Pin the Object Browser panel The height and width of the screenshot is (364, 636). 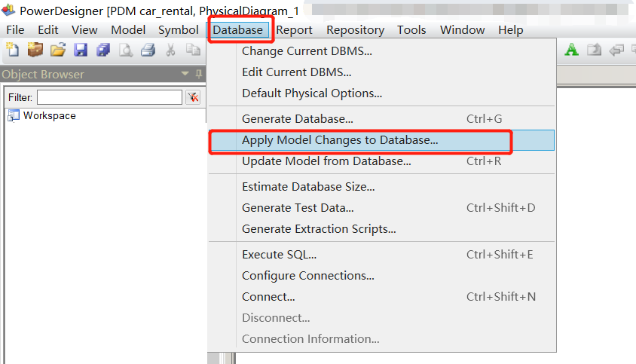point(199,74)
